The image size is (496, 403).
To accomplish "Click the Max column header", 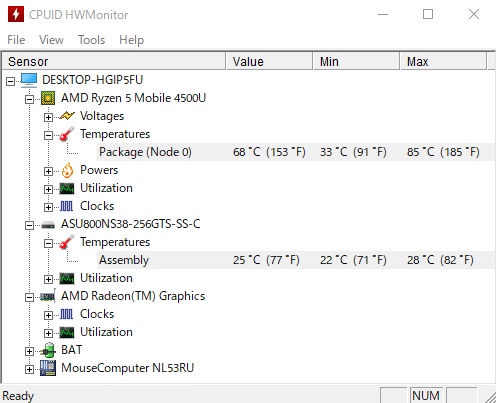I will pyautogui.click(x=443, y=62).
